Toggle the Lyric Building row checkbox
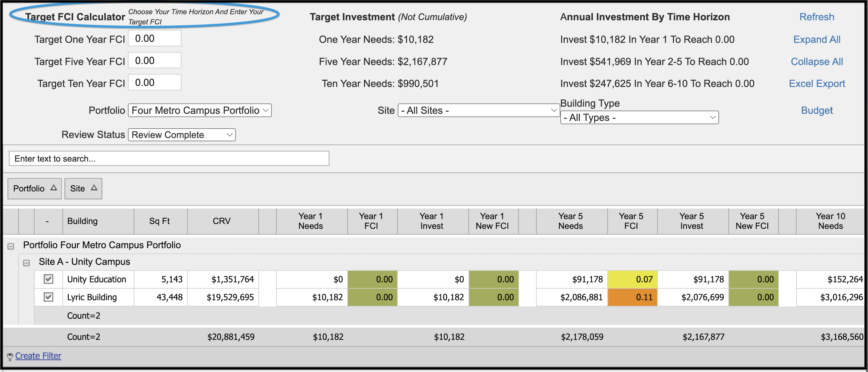868x372 pixels. [48, 297]
